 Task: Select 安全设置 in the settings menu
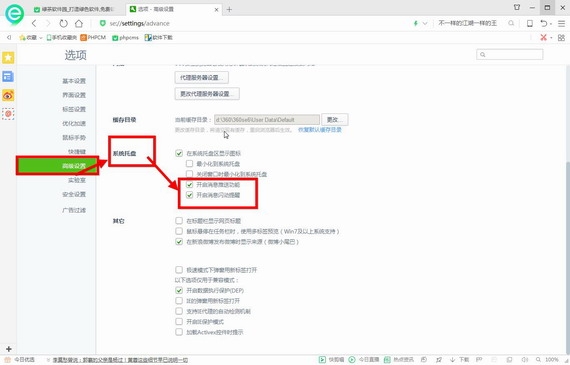74,194
